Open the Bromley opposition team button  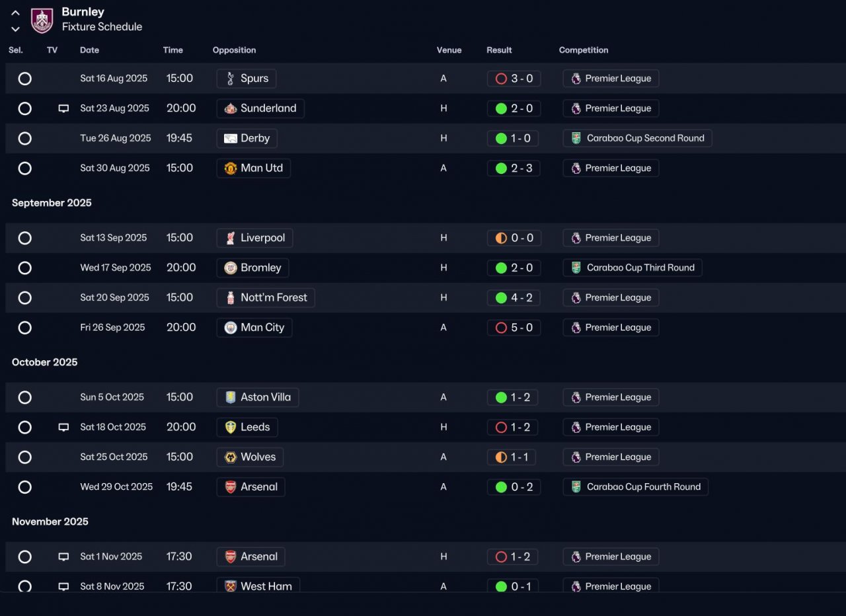click(252, 268)
